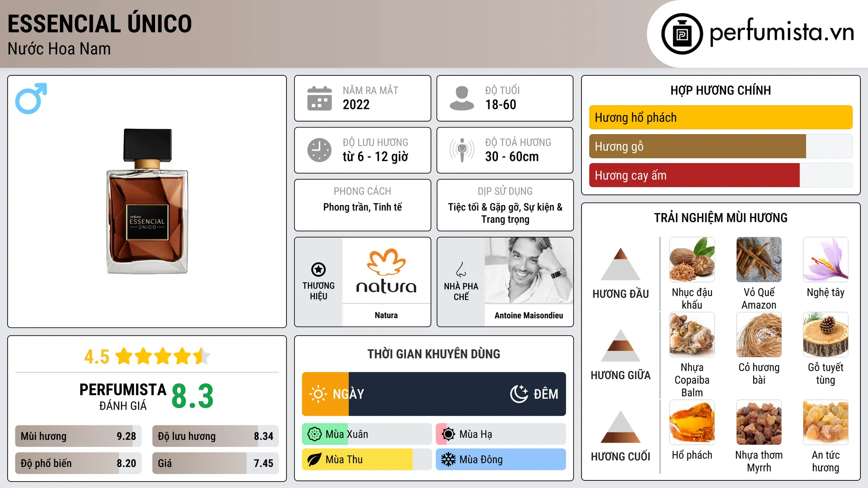Click the perfumista.vn bottle logo icon
The width and height of the screenshot is (868, 488).
(682, 34)
